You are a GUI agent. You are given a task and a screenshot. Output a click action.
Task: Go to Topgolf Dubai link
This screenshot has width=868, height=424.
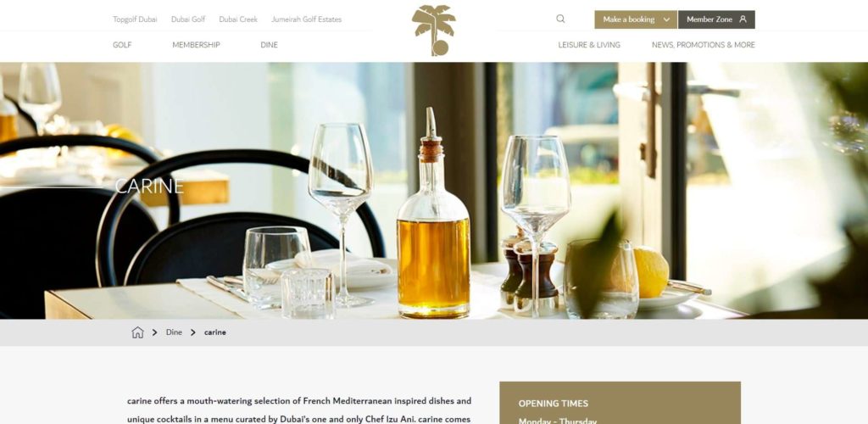tap(135, 20)
